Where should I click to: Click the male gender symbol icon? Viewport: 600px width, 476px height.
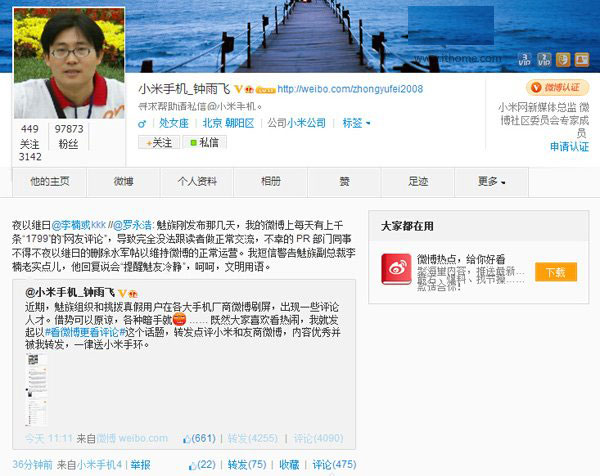pyautogui.click(x=142, y=123)
